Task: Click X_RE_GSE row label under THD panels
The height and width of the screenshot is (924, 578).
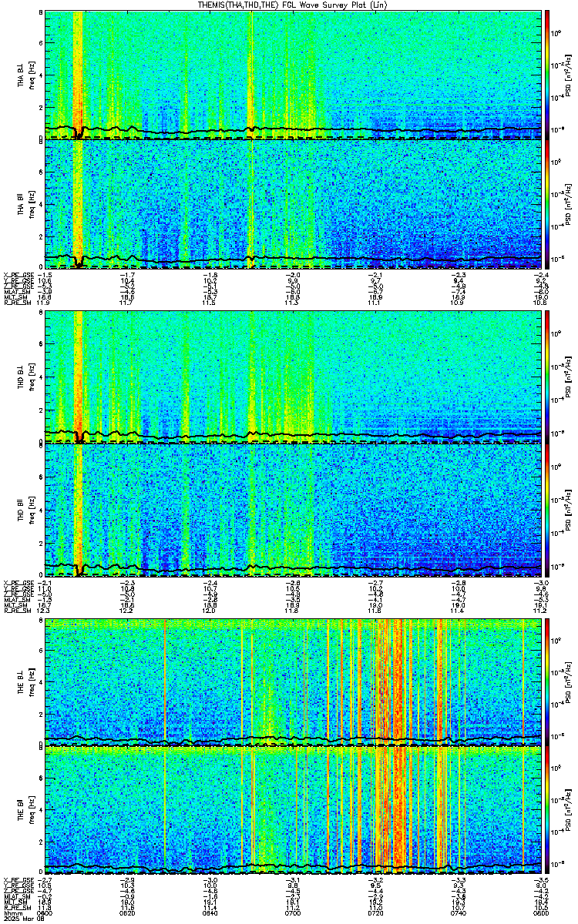Action: [17, 581]
